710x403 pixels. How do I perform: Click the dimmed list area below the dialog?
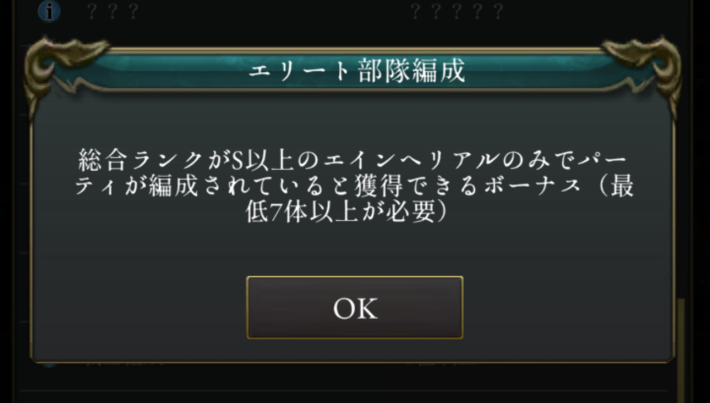[x=344, y=384]
